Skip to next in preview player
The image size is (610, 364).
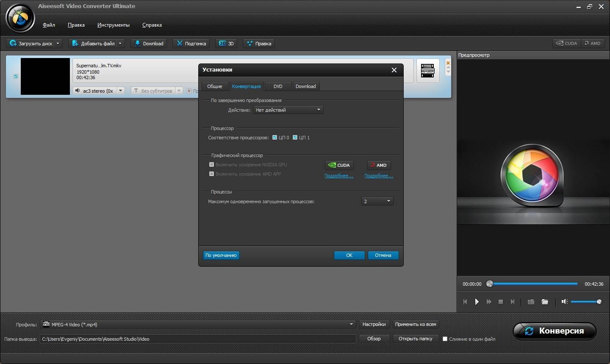click(513, 302)
